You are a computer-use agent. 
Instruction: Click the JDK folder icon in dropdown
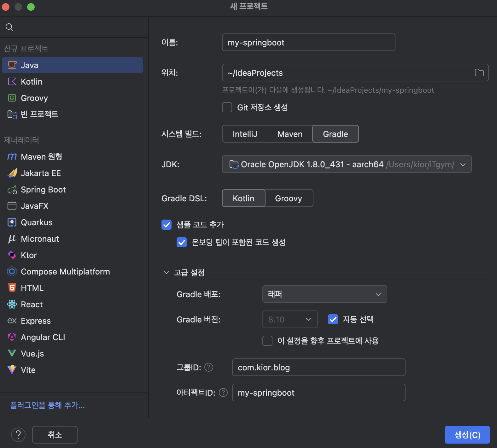click(234, 164)
